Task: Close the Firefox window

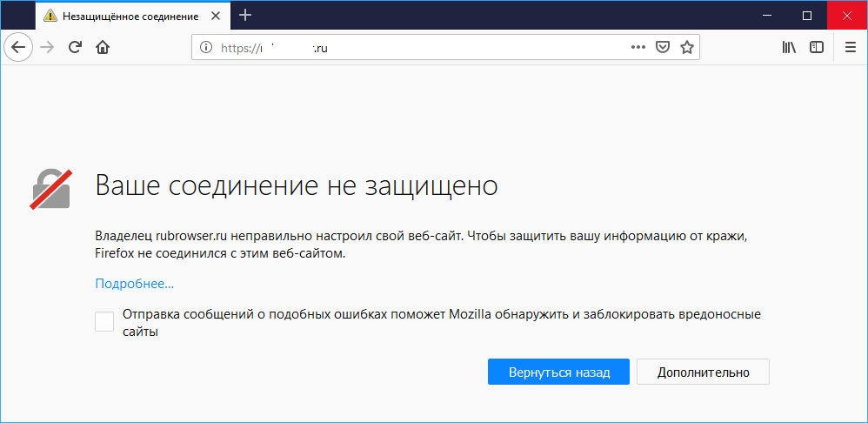Action: [x=846, y=16]
